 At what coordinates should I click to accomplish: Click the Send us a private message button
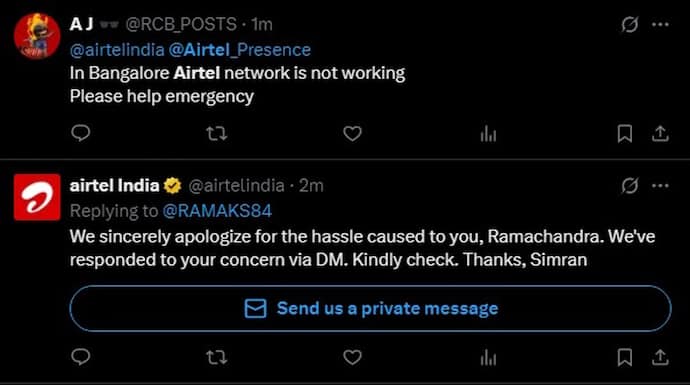[371, 308]
